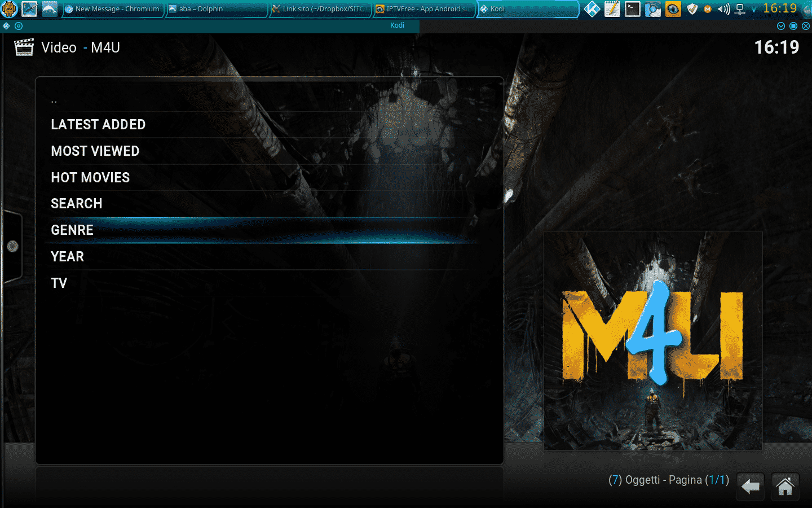Viewport: 812px width, 508px height.
Task: Click the M4U addon artwork thumbnail
Action: click(x=653, y=340)
